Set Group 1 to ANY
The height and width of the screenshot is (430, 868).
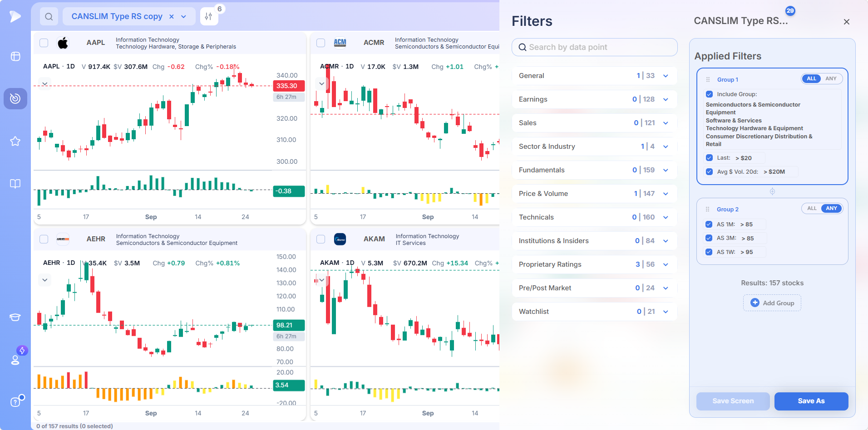pyautogui.click(x=831, y=78)
